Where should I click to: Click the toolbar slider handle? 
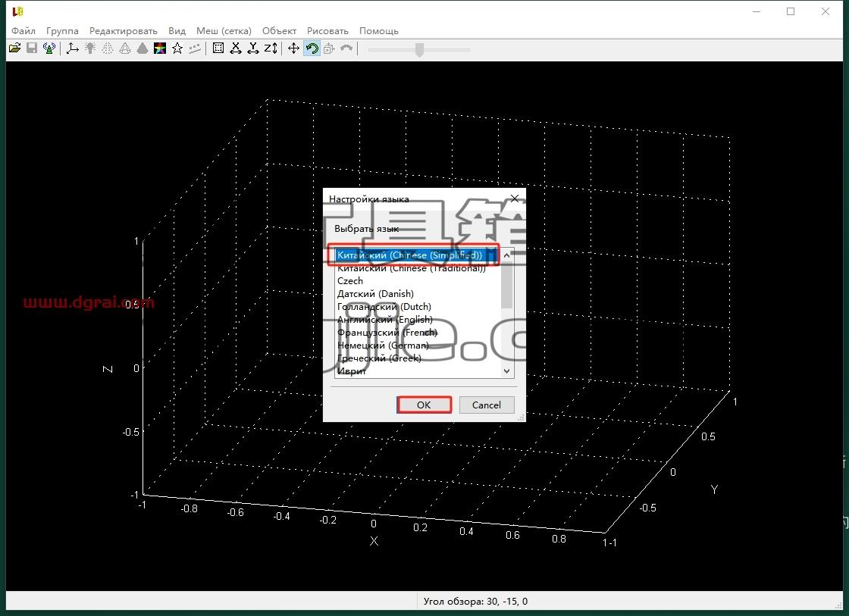click(x=419, y=50)
